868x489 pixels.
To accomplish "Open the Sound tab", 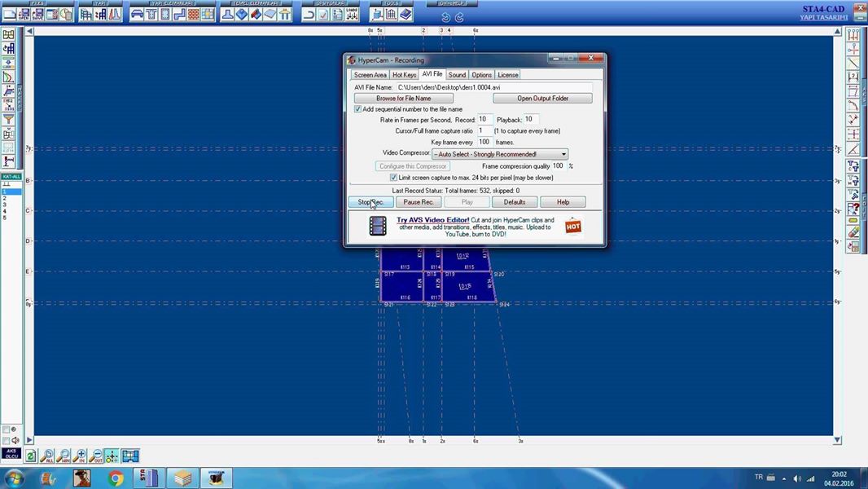I will tap(458, 75).
